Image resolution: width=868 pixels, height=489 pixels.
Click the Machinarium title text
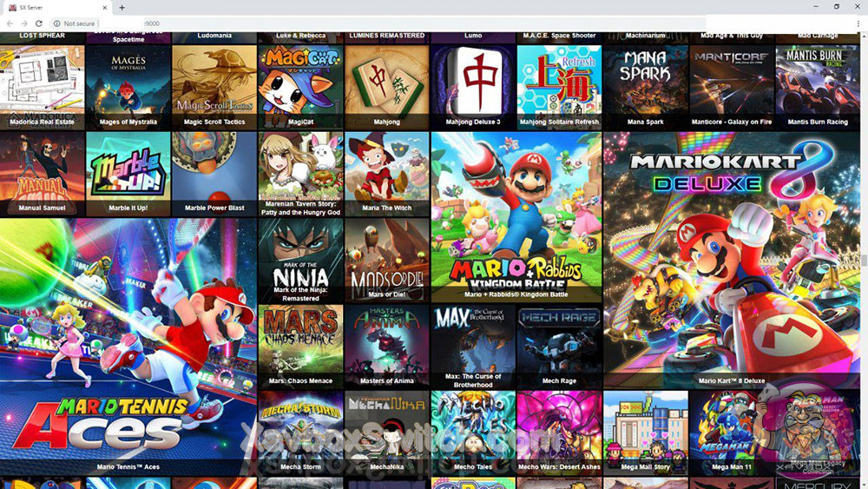tap(646, 36)
